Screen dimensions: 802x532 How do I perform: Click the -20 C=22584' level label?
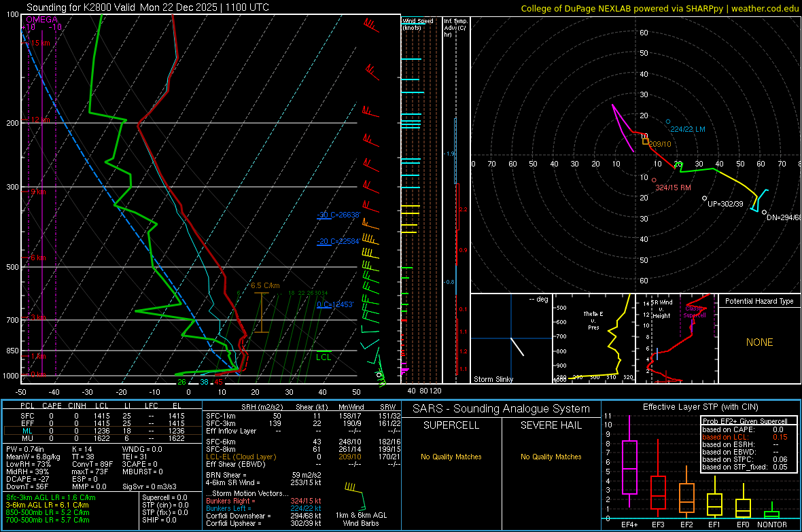(338, 241)
